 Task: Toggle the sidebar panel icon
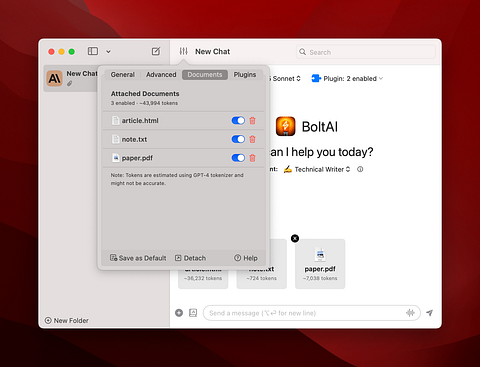click(93, 51)
